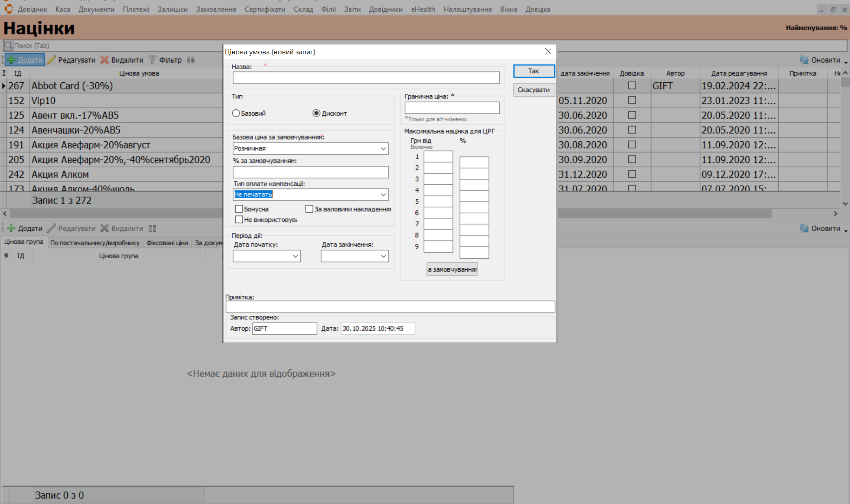Click the green plus Додати in lower toolbar
The width and height of the screenshot is (850, 504).
click(x=11, y=228)
